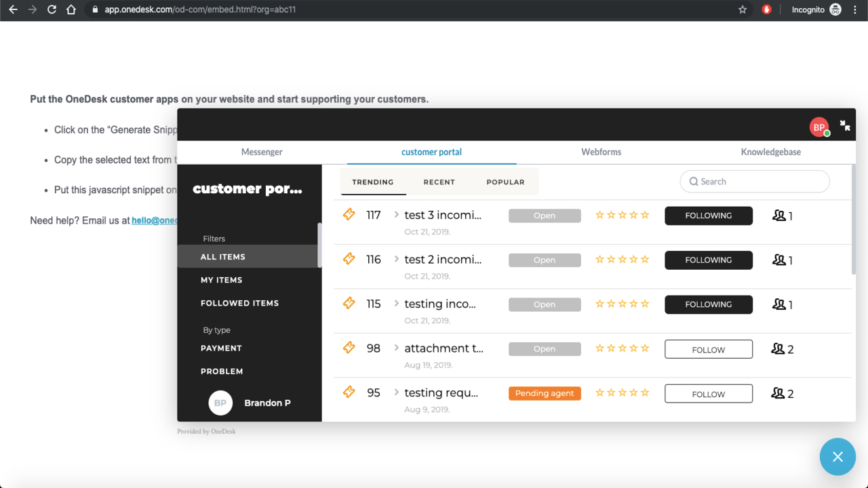Show POPULAR items
The height and width of the screenshot is (488, 868).
pyautogui.click(x=505, y=182)
